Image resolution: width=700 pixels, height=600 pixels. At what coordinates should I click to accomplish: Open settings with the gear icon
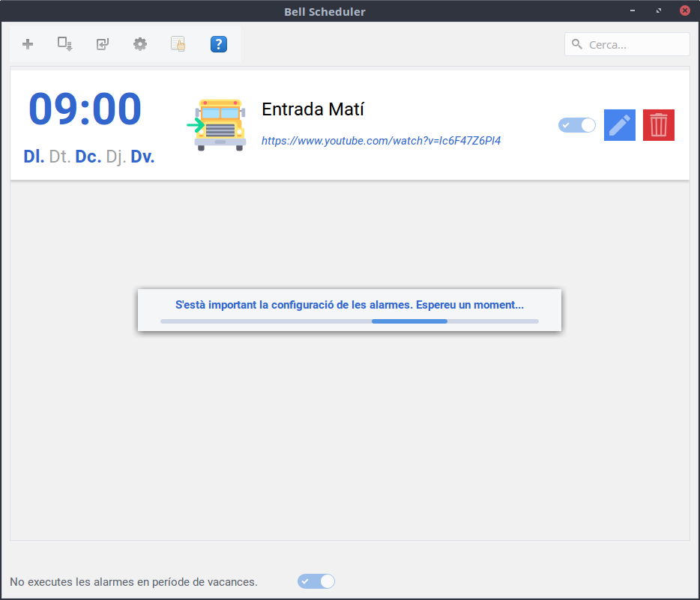point(140,44)
